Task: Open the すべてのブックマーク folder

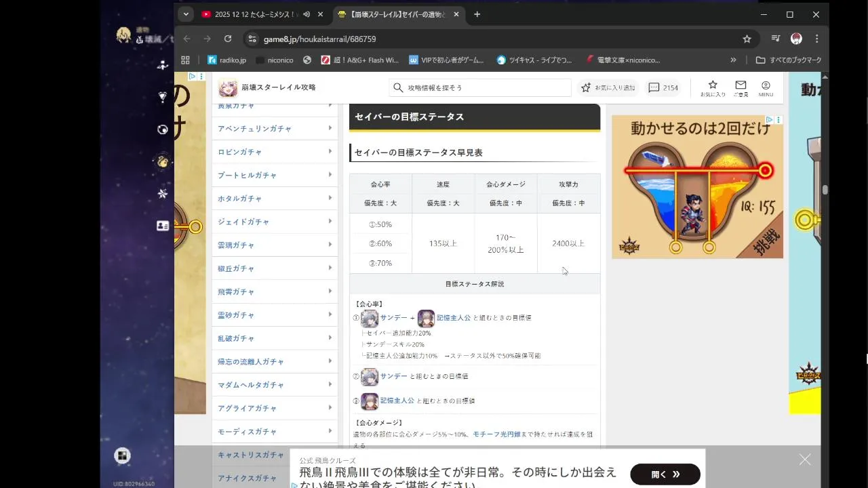Action: tap(789, 60)
